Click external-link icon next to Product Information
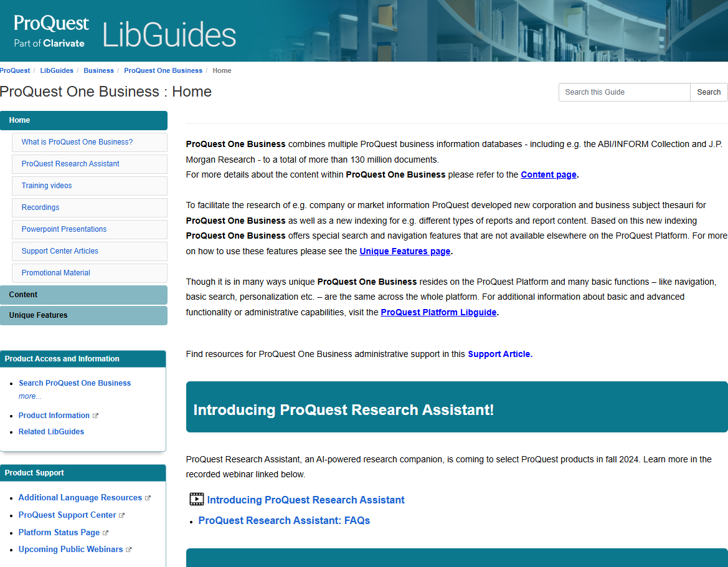The image size is (728, 567). pos(96,416)
